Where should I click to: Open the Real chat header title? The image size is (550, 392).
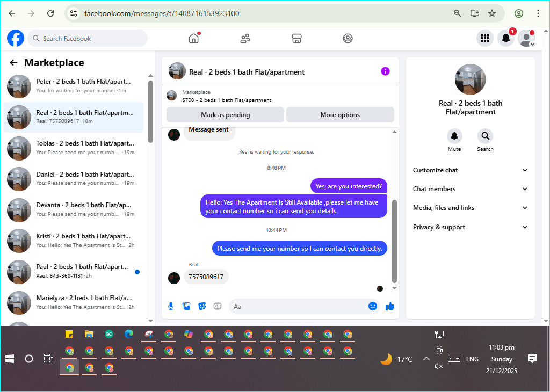247,72
